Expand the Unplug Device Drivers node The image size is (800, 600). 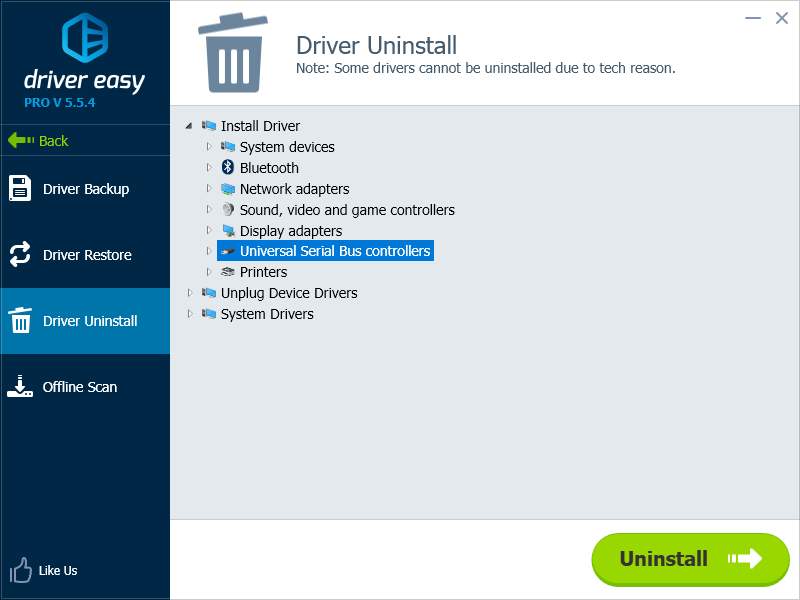[190, 292]
